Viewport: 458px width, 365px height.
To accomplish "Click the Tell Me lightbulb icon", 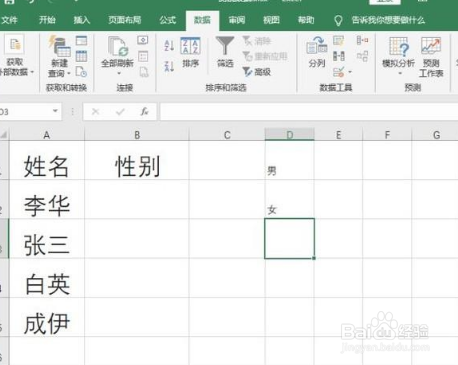I will point(338,21).
